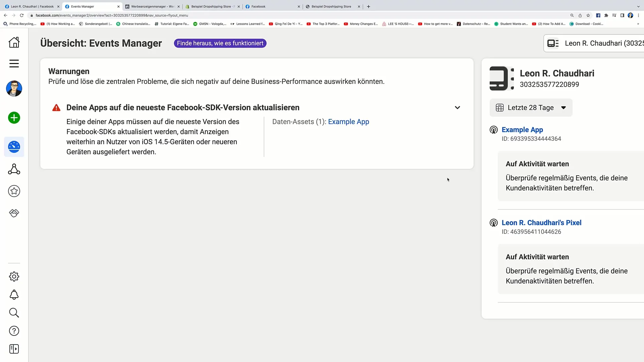Open the people/audience sidebar icon
The image size is (644, 362).
(x=14, y=169)
